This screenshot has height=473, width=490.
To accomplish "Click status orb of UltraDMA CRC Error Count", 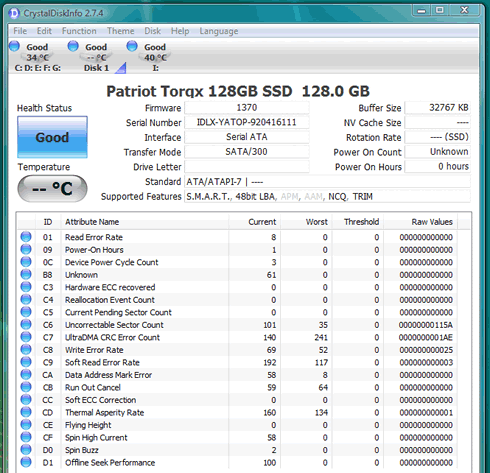I will tap(26, 337).
